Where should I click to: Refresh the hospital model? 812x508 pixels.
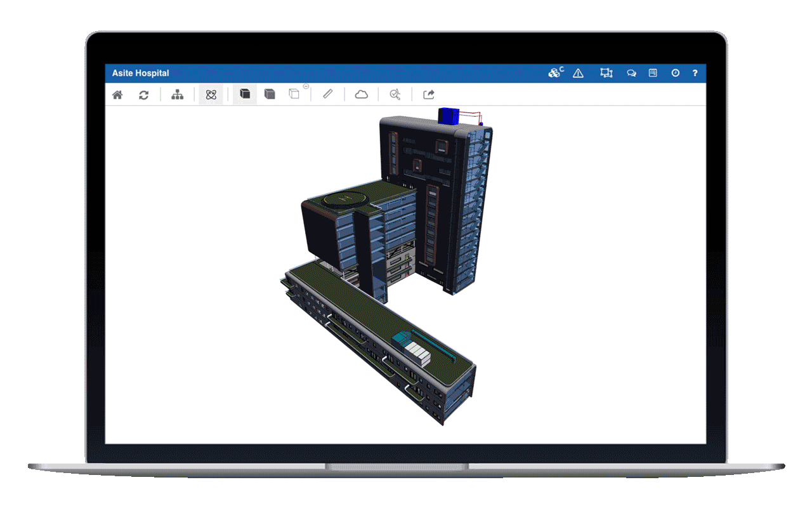(x=144, y=94)
